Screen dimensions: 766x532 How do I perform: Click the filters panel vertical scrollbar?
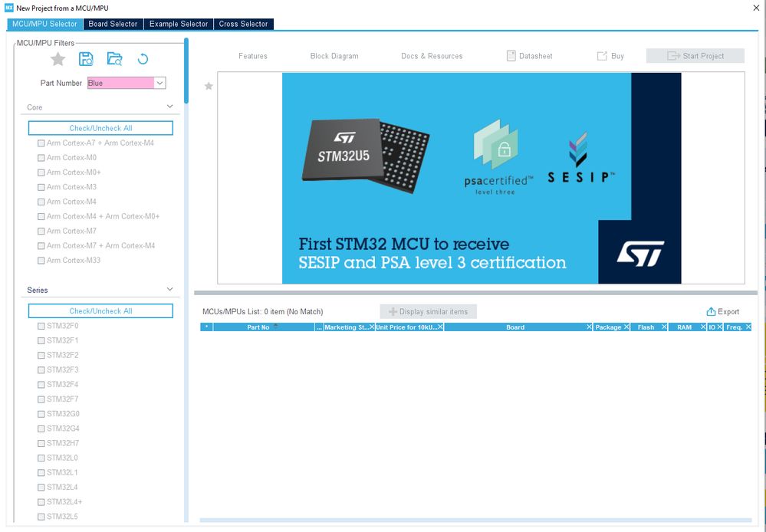[x=186, y=71]
